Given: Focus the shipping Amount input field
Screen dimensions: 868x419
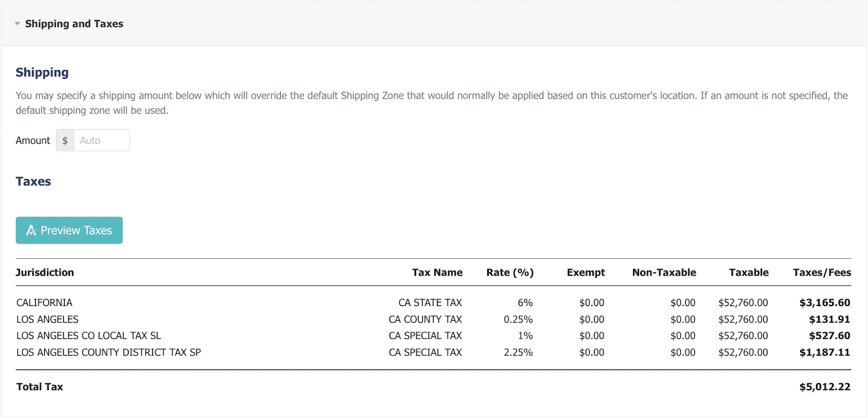Looking at the screenshot, I should coord(101,141).
